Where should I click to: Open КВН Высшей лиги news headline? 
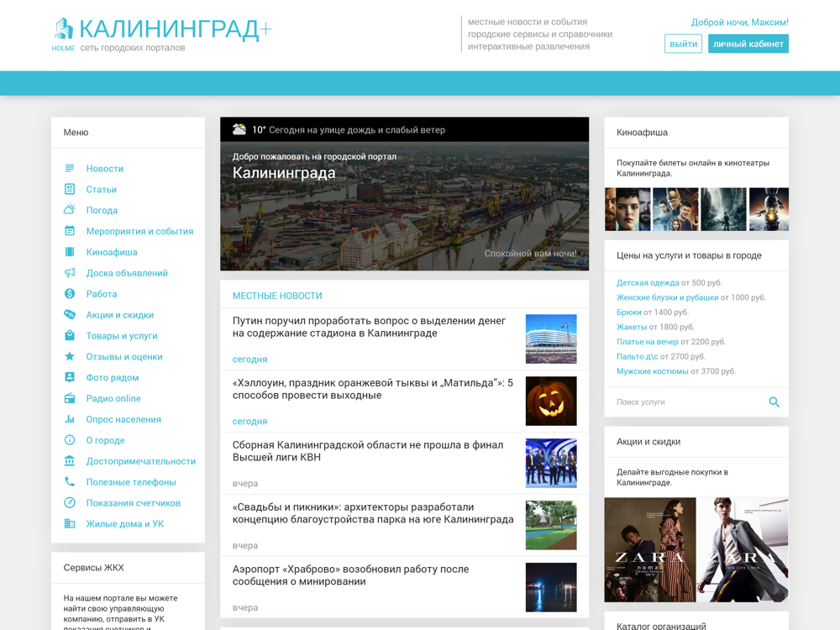click(x=368, y=451)
